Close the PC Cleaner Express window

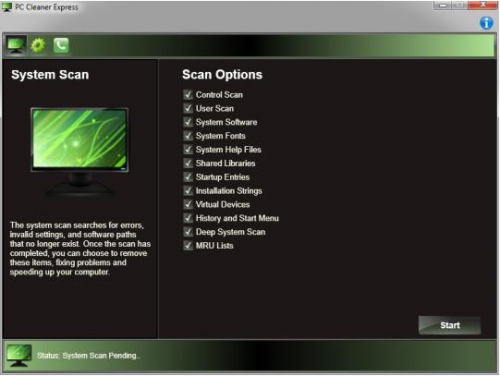[483, 5]
